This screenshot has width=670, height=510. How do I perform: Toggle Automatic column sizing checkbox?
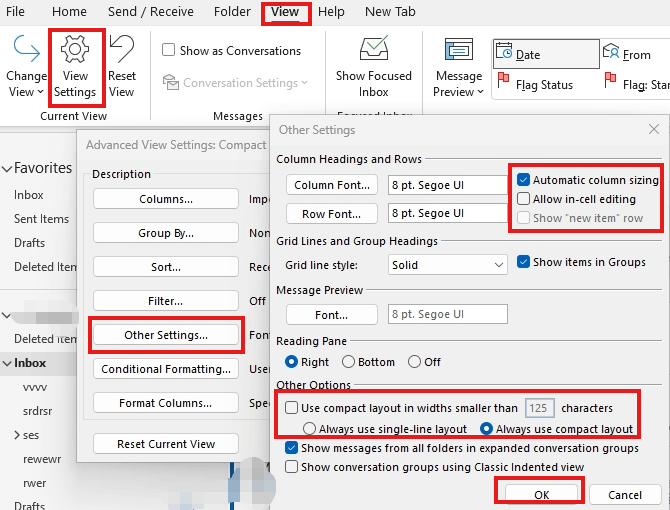[x=523, y=180]
